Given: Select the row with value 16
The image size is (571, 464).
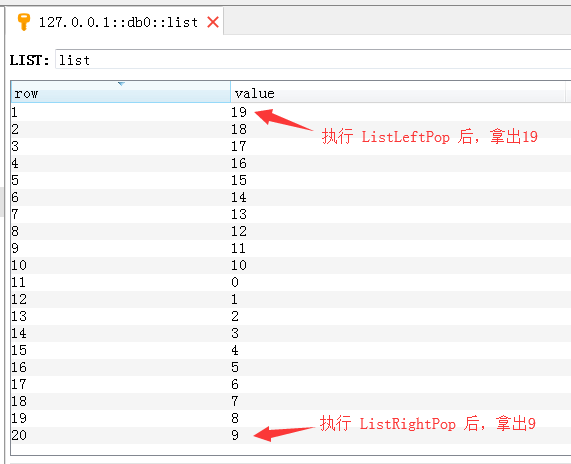Looking at the screenshot, I should click(291, 163).
